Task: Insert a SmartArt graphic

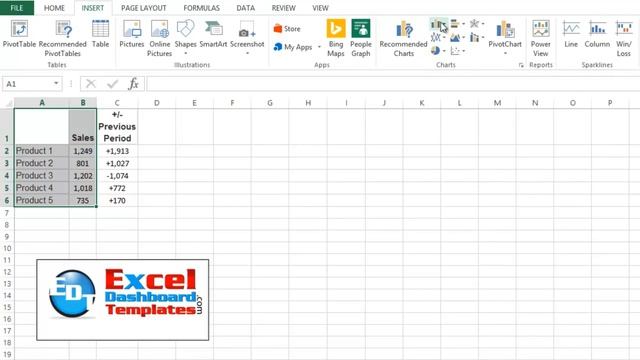Action: tap(213, 34)
